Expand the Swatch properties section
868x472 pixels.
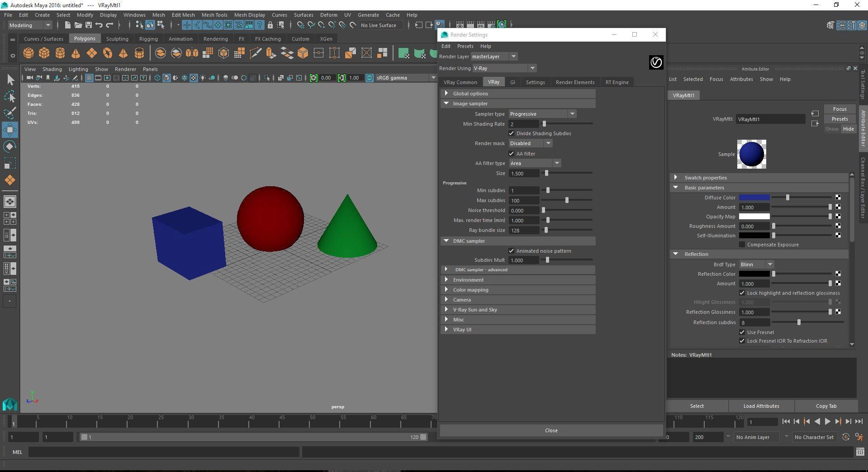759,178
